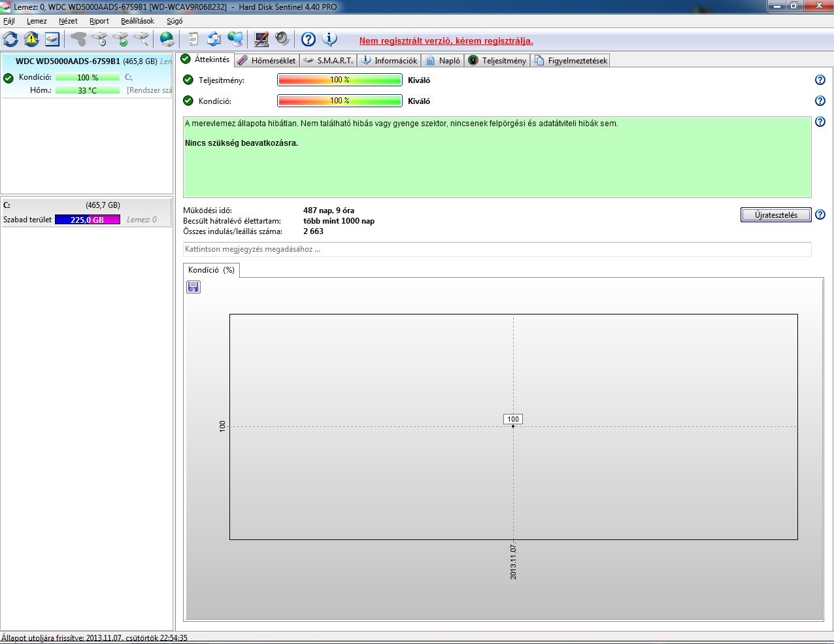Image resolution: width=834 pixels, height=644 pixels.
Task: Select the Kondíció (%) chart tab
Action: point(211,270)
